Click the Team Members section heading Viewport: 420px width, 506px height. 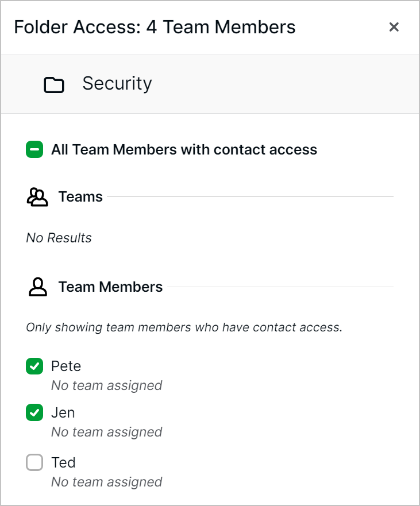coord(110,287)
